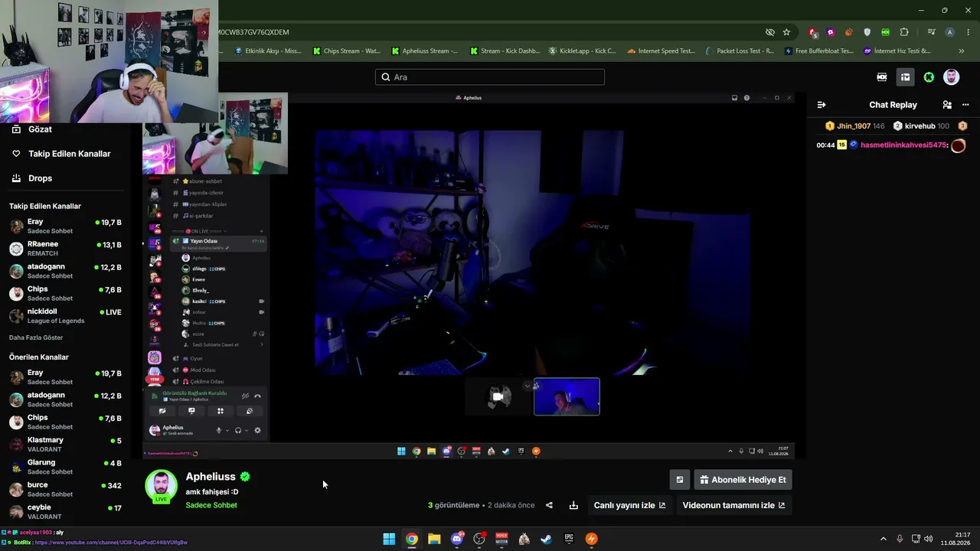The image size is (980, 551).
Task: Toggle Discord headphone deafen
Action: [238, 430]
